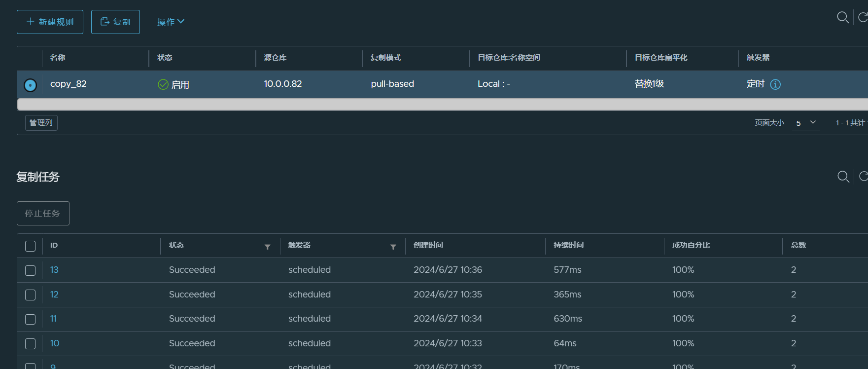This screenshot has height=369, width=868.
Task: Click the 名称 column header
Action: tap(58, 58)
